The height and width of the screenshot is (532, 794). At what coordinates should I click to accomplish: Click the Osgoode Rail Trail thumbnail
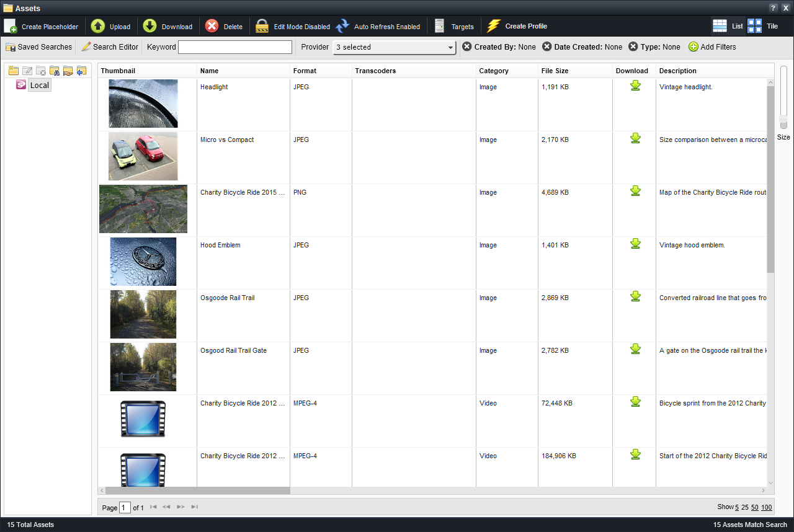click(143, 314)
